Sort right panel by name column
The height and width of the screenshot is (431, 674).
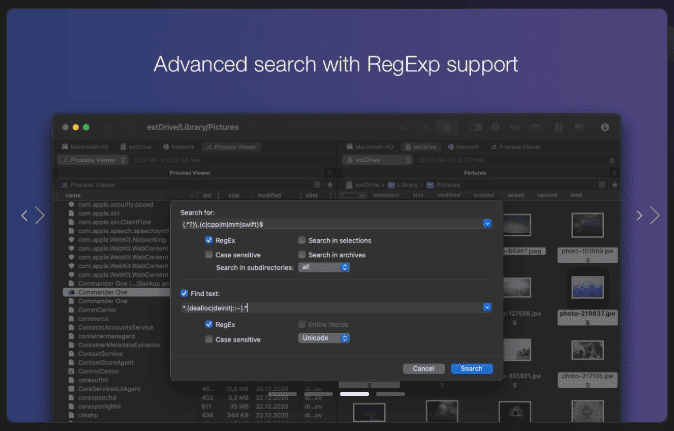(353, 195)
